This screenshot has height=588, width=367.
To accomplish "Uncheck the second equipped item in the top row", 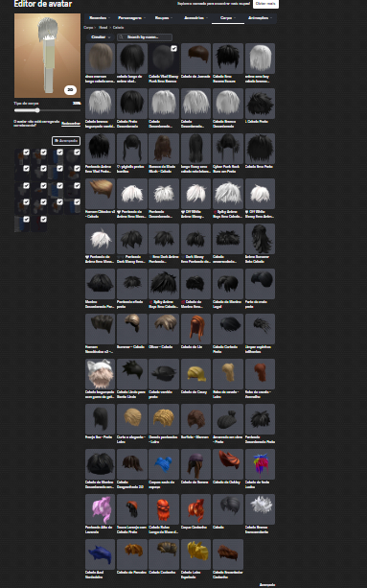I will [x=43, y=152].
